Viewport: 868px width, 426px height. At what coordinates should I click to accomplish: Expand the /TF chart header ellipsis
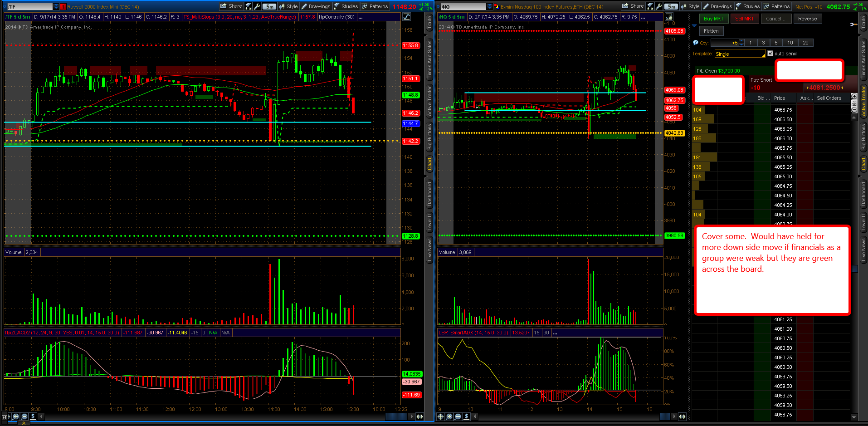point(361,17)
